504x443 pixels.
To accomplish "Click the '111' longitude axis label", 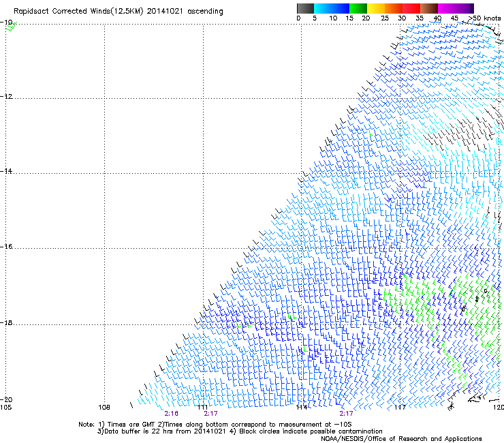I will point(203,408).
